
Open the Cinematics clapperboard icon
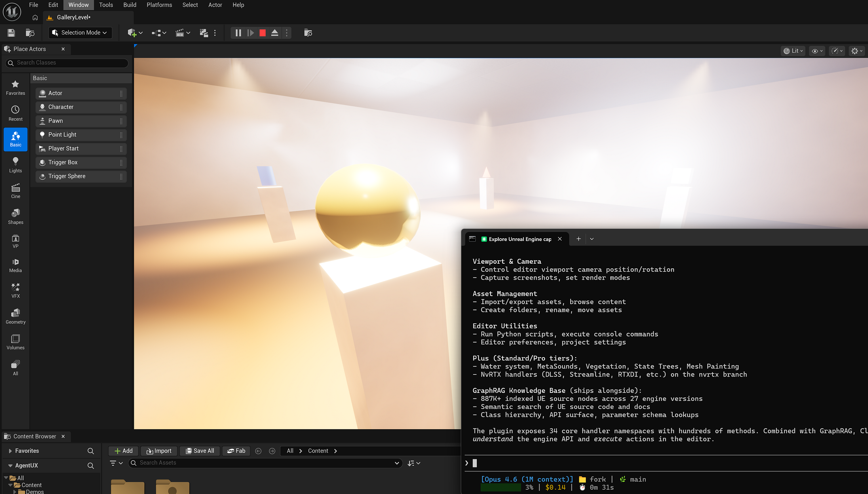[x=183, y=33]
